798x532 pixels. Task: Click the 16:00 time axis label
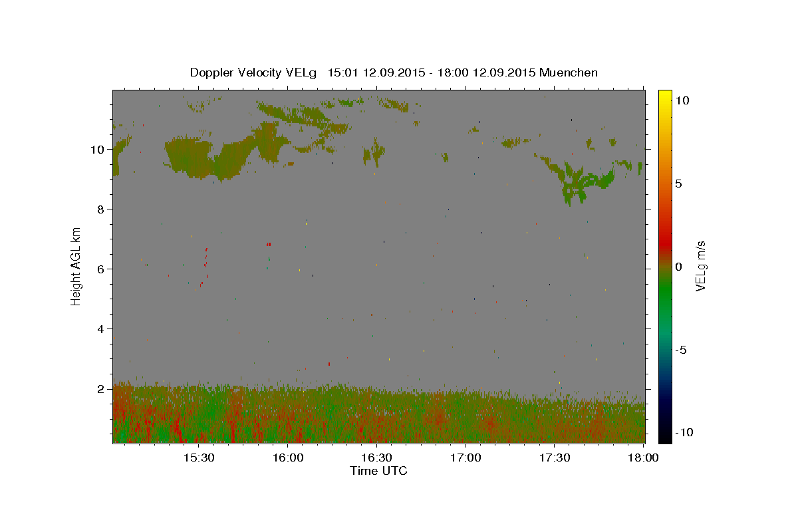point(287,458)
